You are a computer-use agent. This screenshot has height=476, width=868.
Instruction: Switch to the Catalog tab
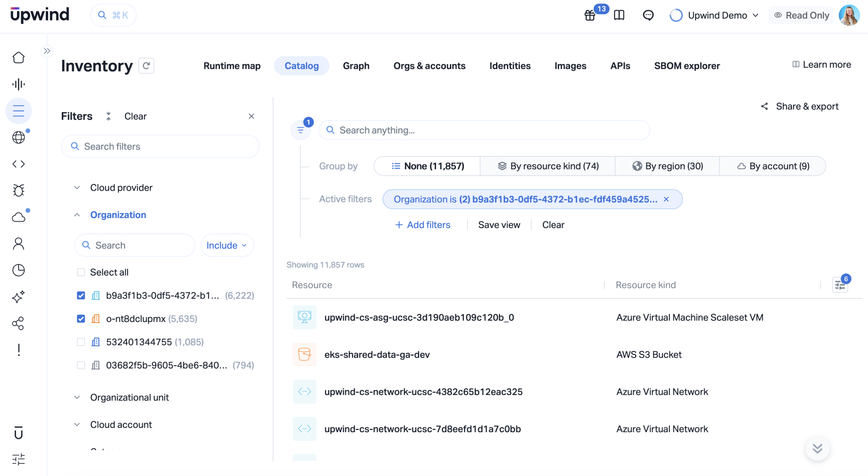click(x=301, y=65)
